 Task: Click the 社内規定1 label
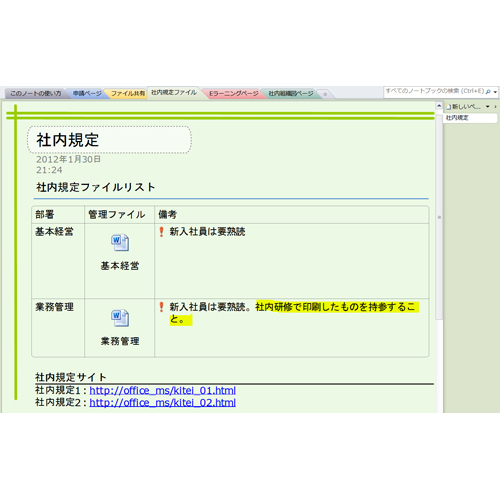pos(58,390)
